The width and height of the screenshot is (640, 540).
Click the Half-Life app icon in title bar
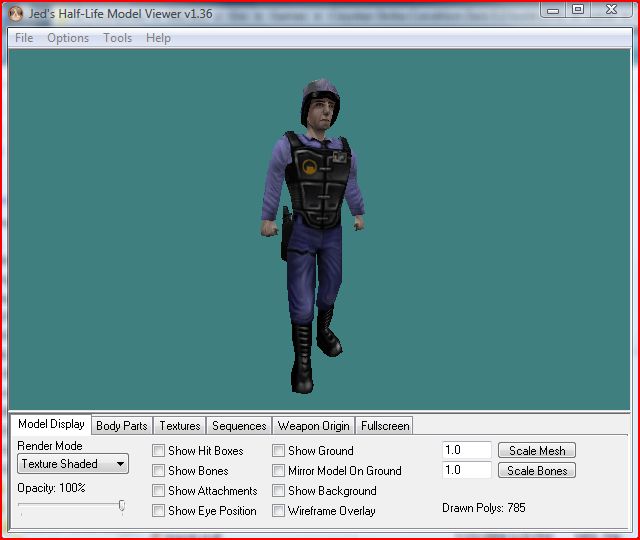point(16,13)
